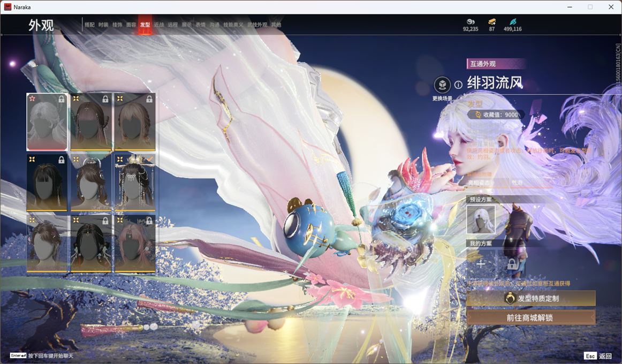Close the Naraka window
The width and height of the screenshot is (622, 364).
point(611,7)
